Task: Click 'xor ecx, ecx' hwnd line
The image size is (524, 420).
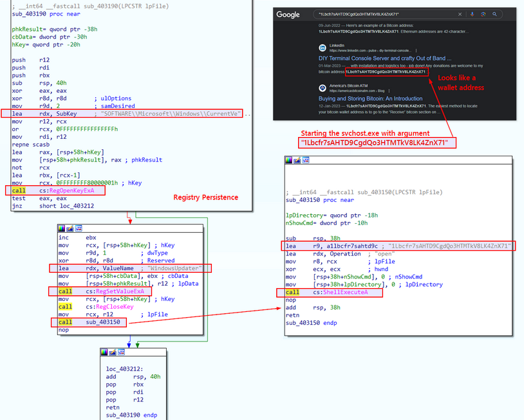Action: (337, 269)
